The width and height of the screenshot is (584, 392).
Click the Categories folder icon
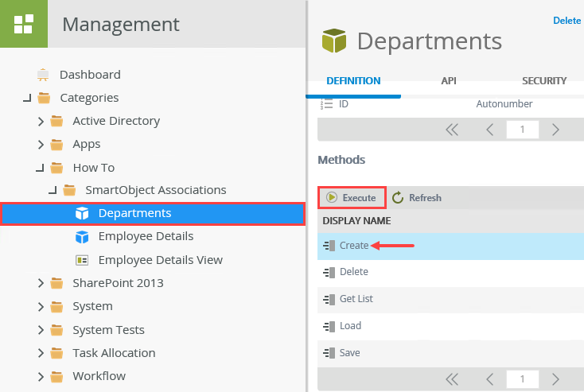pos(44,98)
